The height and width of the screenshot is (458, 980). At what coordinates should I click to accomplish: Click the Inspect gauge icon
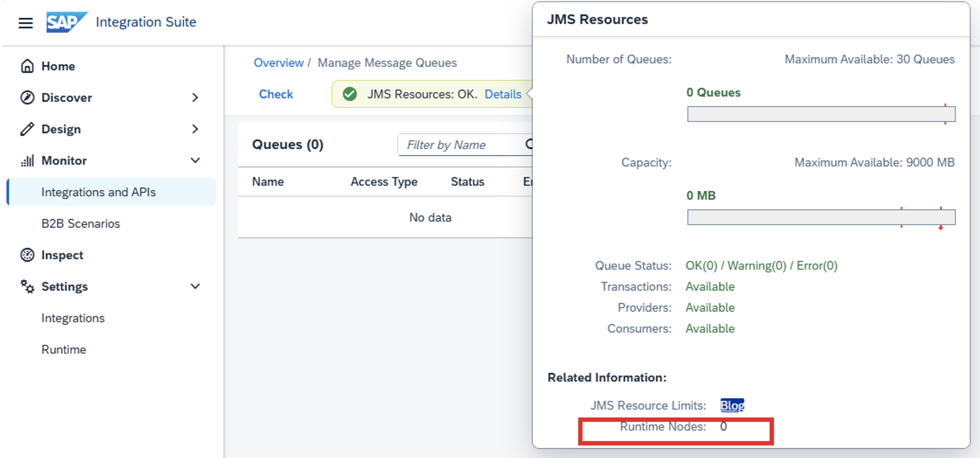coord(27,255)
